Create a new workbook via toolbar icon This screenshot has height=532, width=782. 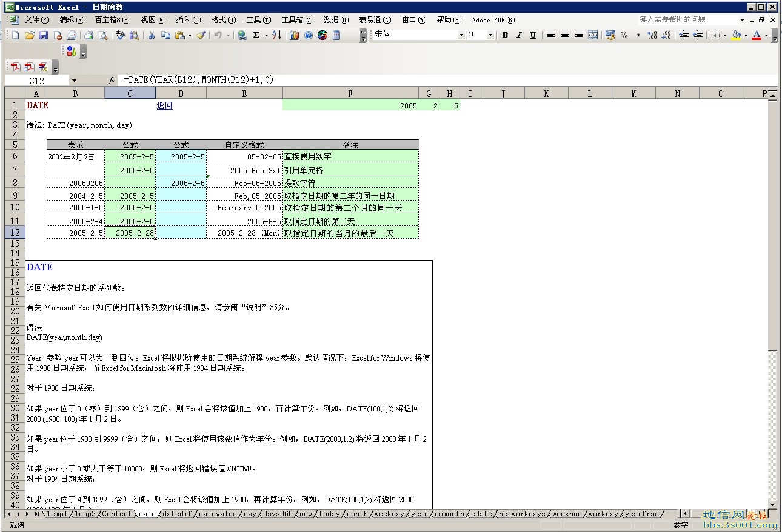(x=15, y=35)
